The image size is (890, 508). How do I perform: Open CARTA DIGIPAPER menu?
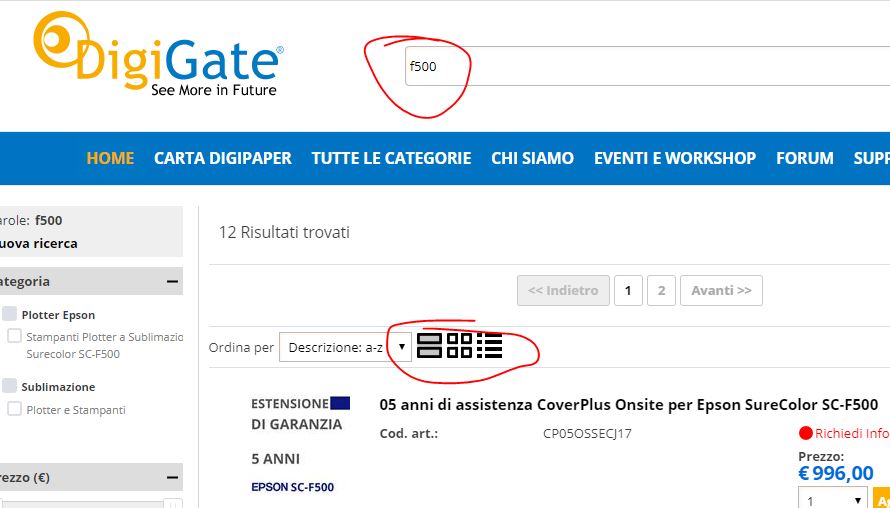pyautogui.click(x=222, y=158)
